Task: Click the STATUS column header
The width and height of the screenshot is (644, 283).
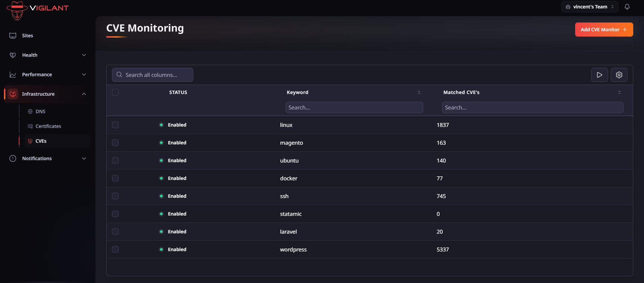Action: pos(178,92)
